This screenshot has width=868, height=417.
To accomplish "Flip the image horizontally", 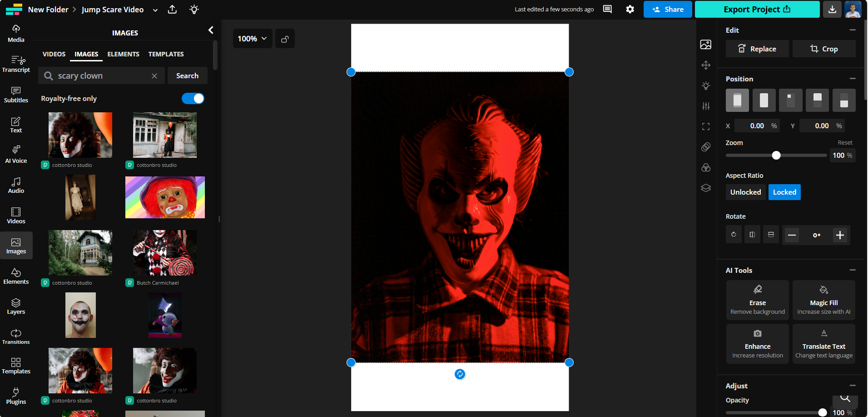I will click(752, 234).
